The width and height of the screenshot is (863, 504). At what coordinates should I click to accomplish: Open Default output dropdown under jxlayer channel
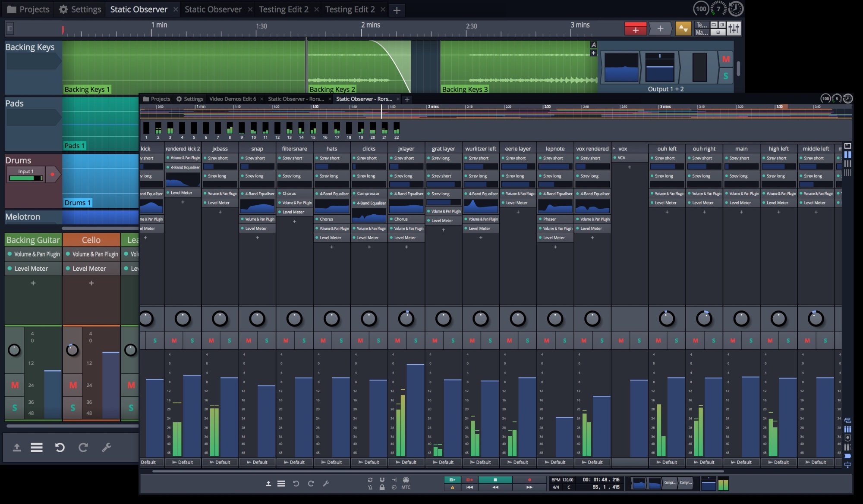click(406, 462)
